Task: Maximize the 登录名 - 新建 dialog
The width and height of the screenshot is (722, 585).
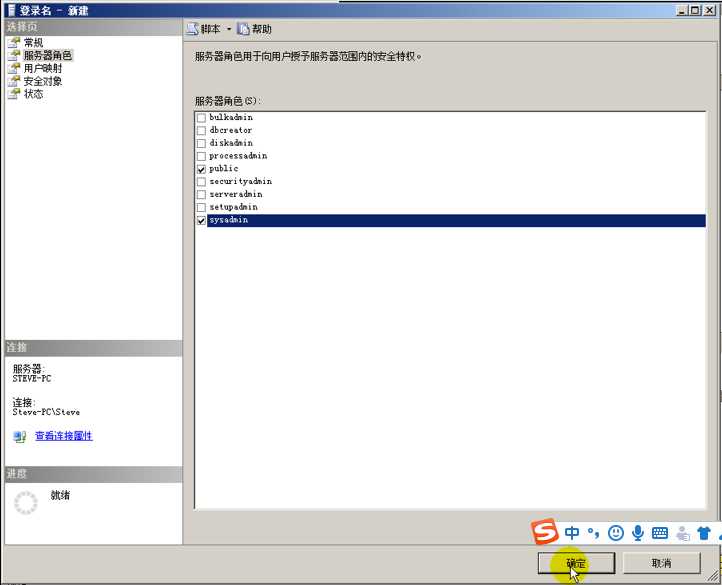Action: (696, 10)
